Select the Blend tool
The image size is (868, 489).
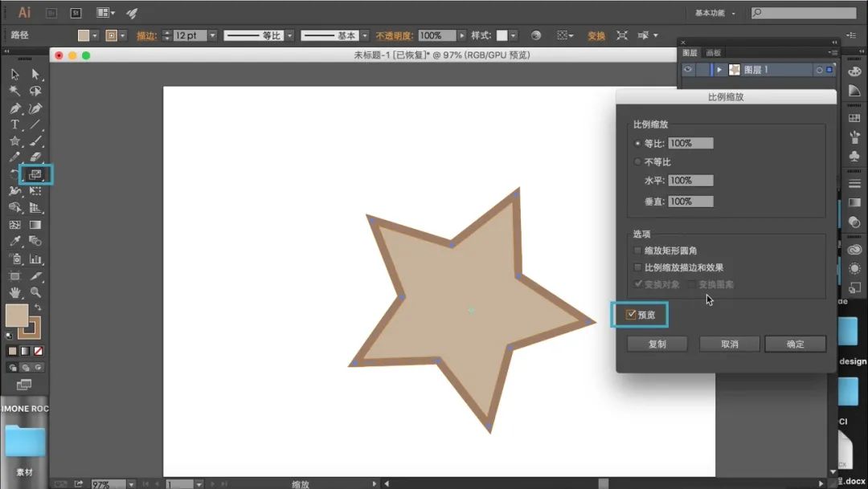[x=35, y=241]
